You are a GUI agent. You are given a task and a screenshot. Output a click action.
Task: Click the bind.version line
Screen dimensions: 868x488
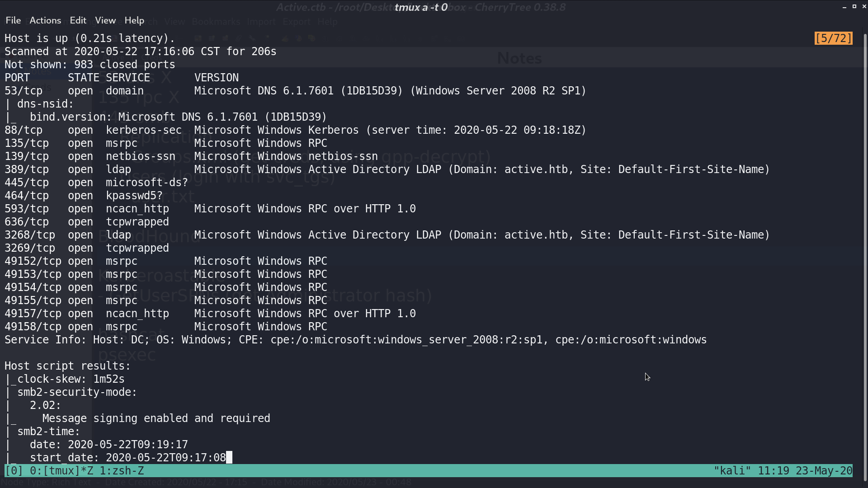(x=166, y=117)
